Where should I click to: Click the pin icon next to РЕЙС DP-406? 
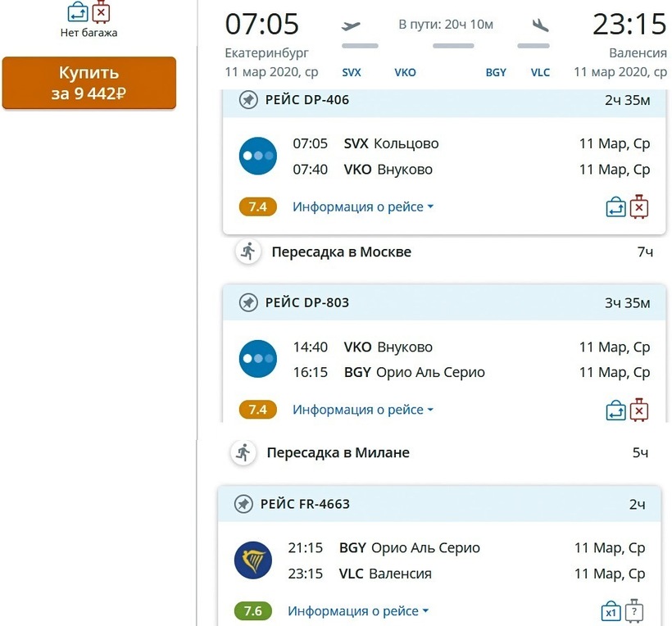click(247, 100)
